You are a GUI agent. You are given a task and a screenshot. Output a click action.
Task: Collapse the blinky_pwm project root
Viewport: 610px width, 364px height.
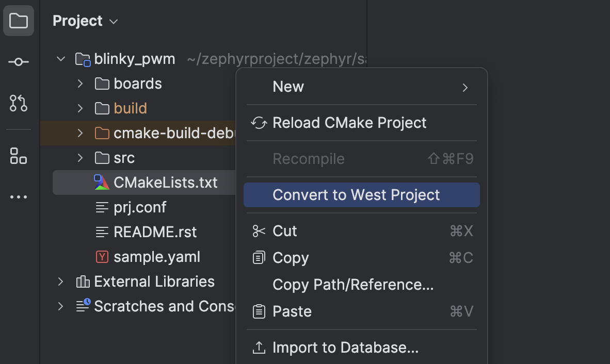(60, 58)
